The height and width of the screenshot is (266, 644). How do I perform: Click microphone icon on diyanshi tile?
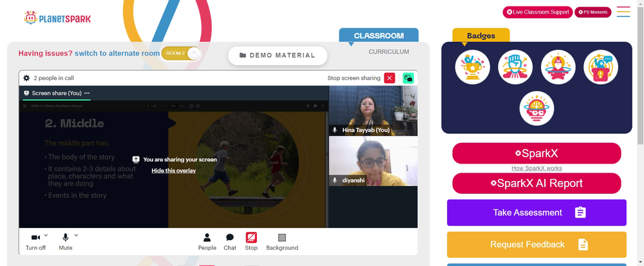[x=335, y=180]
